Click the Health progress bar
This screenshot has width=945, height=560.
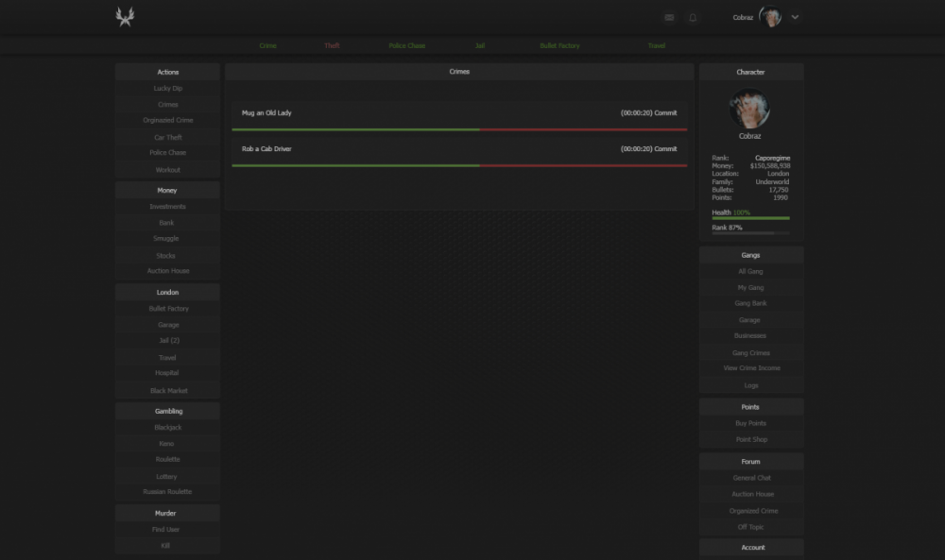(750, 218)
